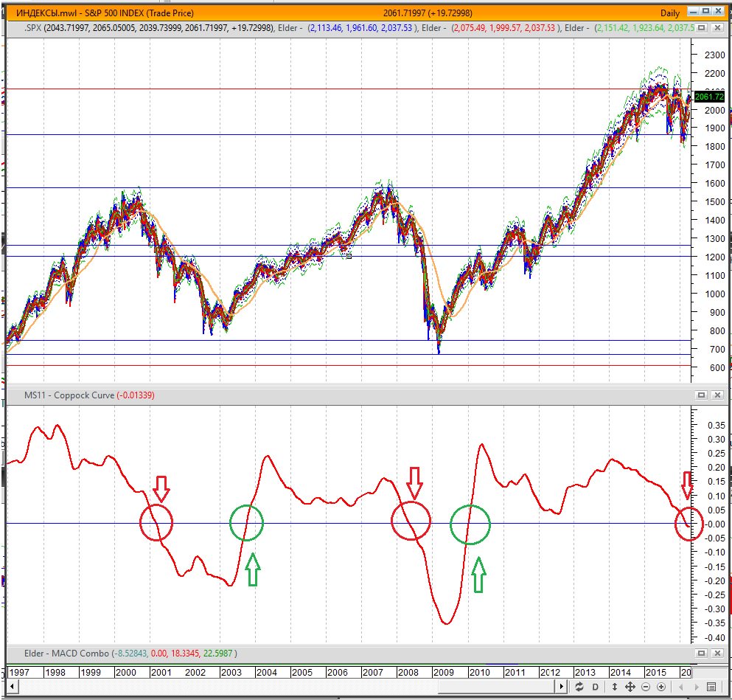
Task: Click the next chart right arrow icon
Action: point(697,687)
